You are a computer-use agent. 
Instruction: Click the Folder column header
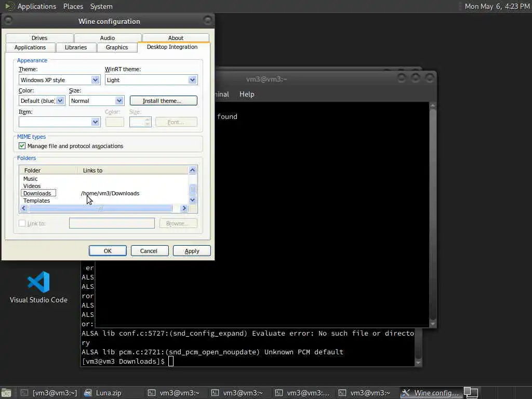[49, 170]
